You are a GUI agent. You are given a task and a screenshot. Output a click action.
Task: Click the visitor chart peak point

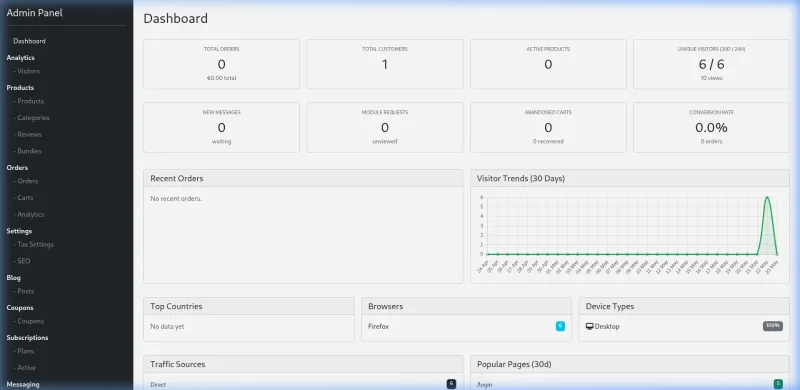[767, 197]
